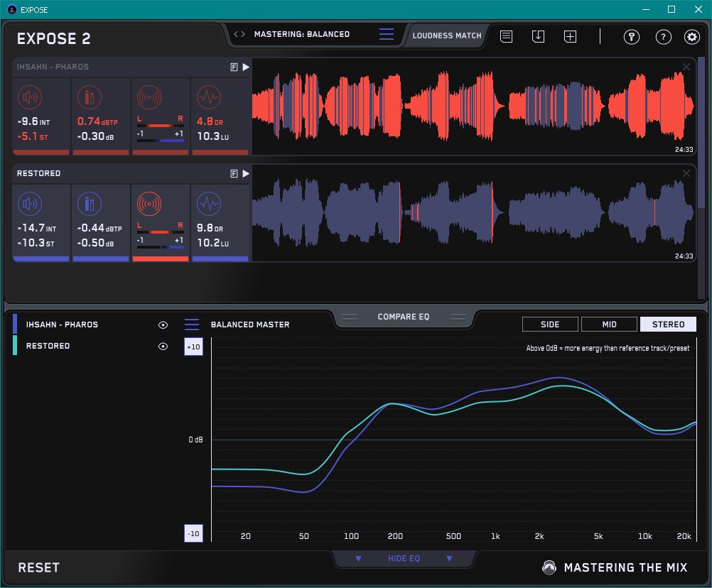712x588 pixels.
Task: Toggle the Loudness Match button
Action: coord(446,35)
